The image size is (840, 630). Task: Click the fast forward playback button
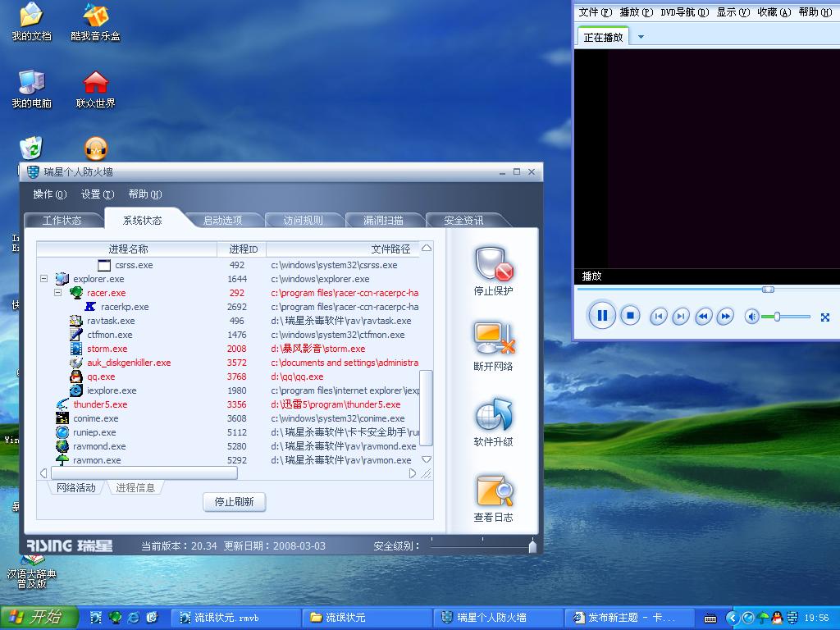click(725, 317)
